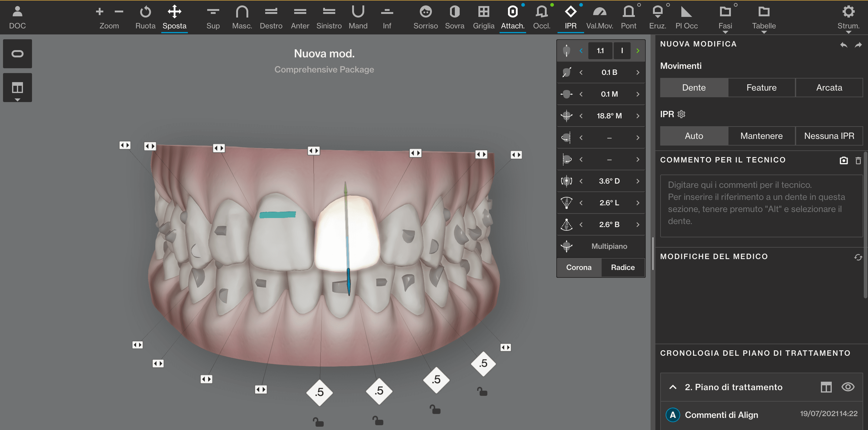Delete the technician comment with trash icon

click(858, 160)
